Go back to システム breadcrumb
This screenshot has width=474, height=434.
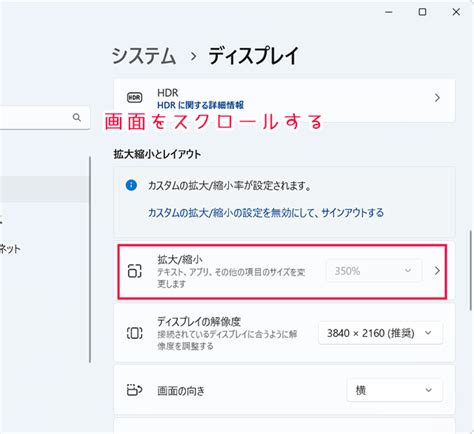tap(144, 56)
